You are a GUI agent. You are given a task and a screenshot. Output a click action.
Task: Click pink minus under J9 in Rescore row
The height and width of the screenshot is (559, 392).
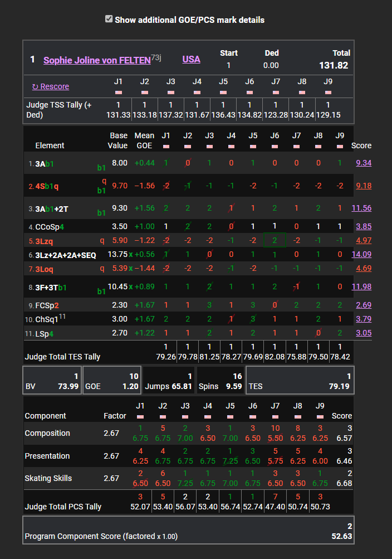point(327,92)
